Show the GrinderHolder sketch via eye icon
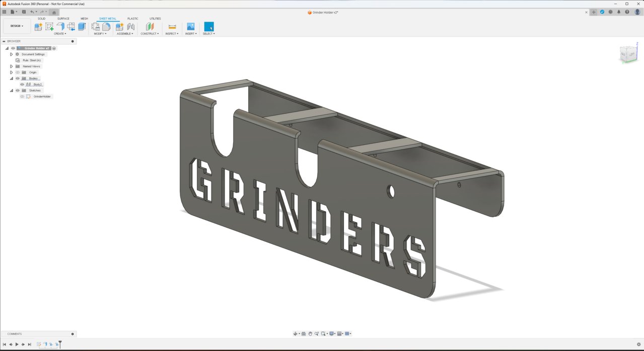Image resolution: width=644 pixels, height=351 pixels. coord(22,97)
